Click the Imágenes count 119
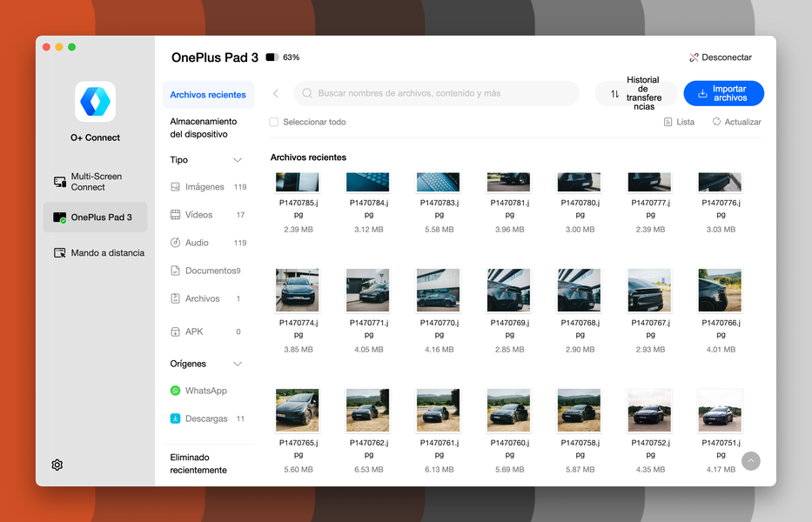This screenshot has height=522, width=812. [x=240, y=187]
